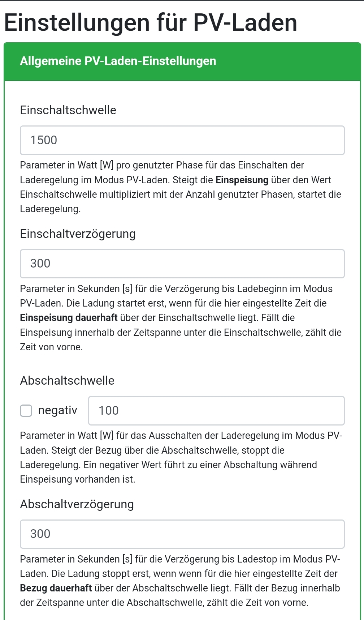Focus the Einschaltschwelle field showing 1500

click(x=182, y=140)
